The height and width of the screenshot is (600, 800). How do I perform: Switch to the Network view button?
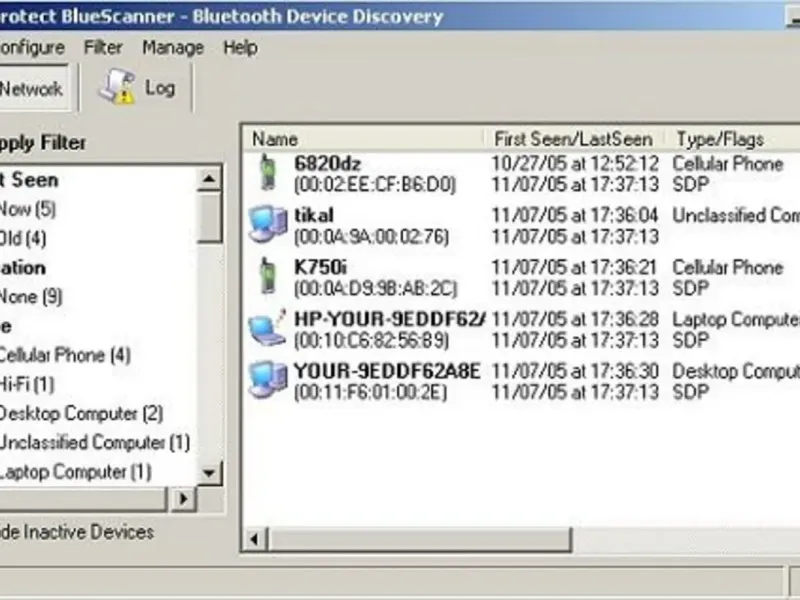click(x=34, y=88)
